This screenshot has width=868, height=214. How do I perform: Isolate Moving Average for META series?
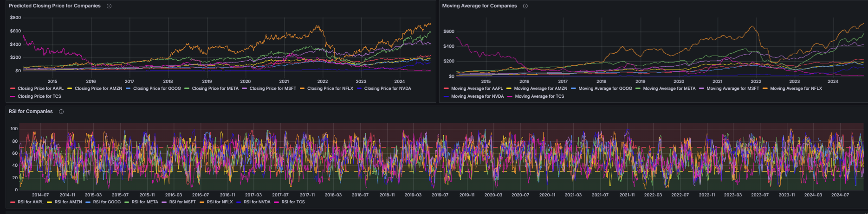point(669,88)
